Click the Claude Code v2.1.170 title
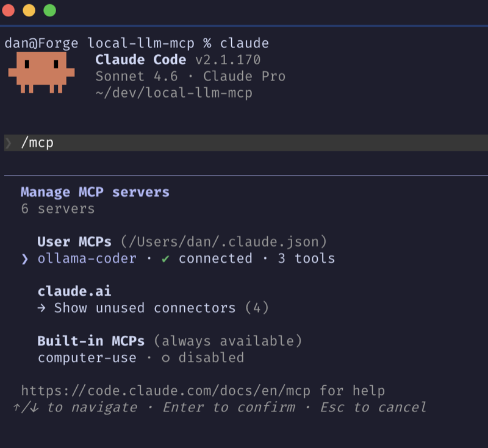Screen dimensions: 488x448 tap(178, 59)
